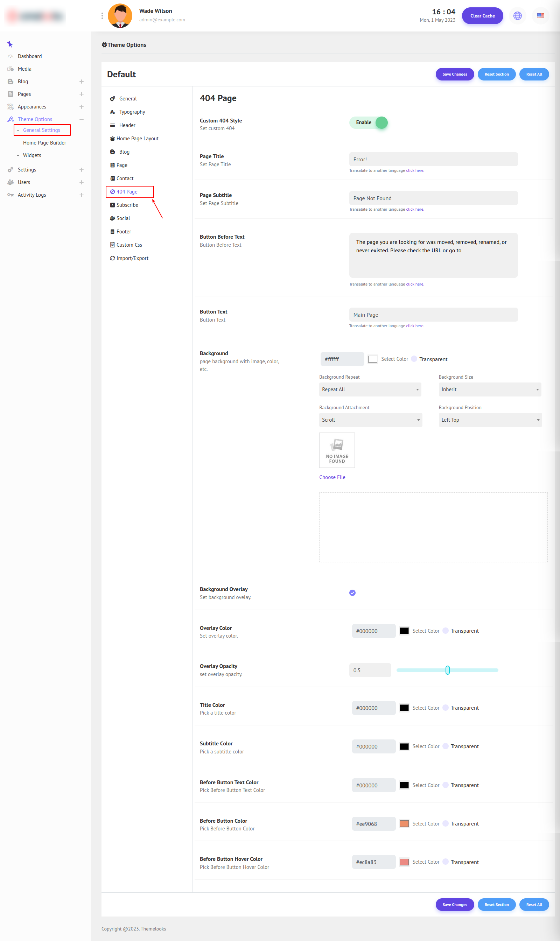Viewport: 560px width, 941px height.
Task: Toggle the Custom 404 Style Enable switch
Action: [x=369, y=122]
